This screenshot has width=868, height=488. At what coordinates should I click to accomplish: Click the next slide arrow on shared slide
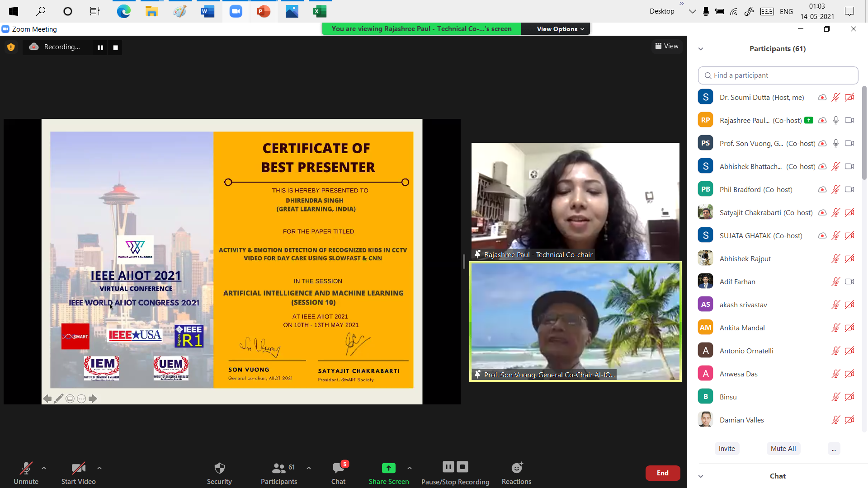(93, 399)
